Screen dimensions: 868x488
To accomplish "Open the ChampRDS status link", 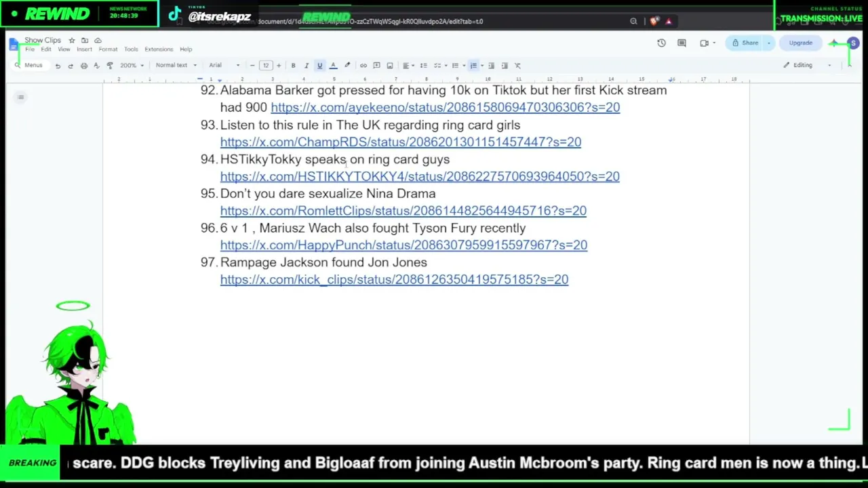I will [x=401, y=142].
